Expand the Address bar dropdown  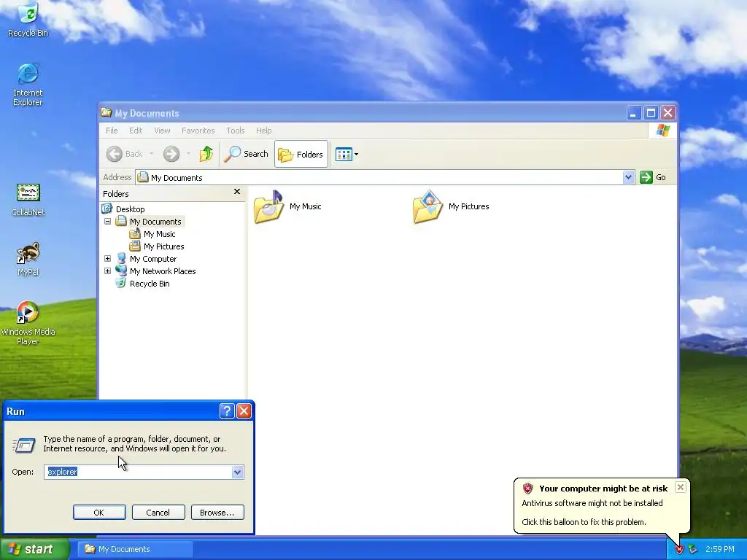(628, 177)
